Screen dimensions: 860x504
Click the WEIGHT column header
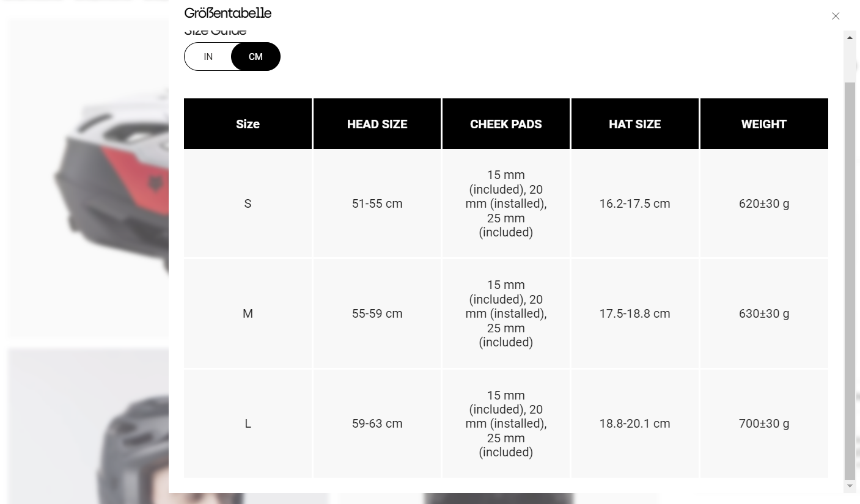point(763,124)
